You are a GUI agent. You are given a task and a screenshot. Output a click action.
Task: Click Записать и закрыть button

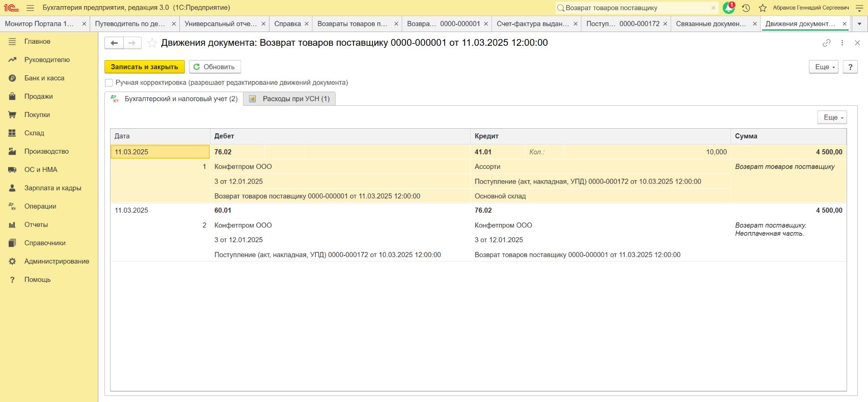pos(145,67)
